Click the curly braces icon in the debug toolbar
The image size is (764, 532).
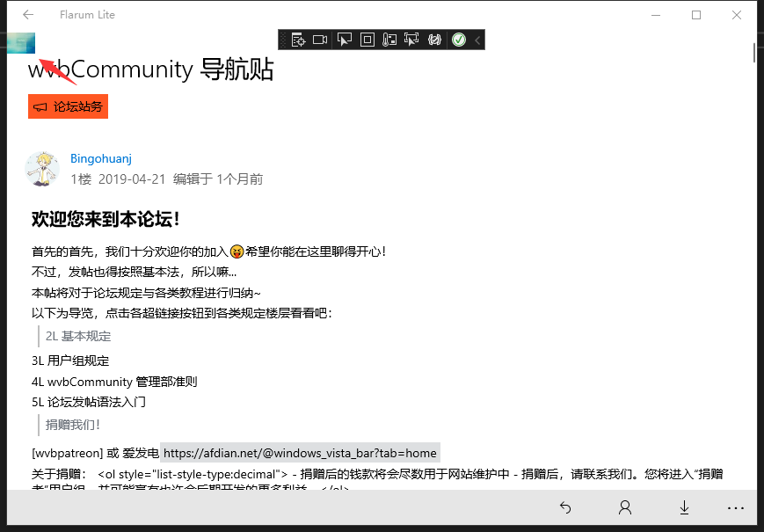[434, 40]
